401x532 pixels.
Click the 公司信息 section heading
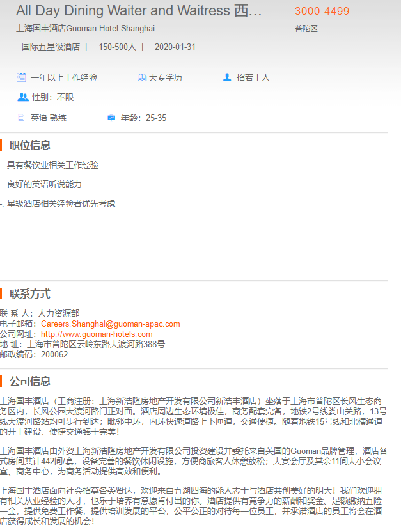pos(30,381)
